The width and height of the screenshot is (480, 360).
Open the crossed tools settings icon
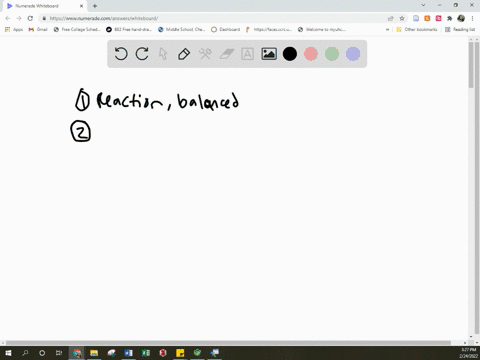205,54
